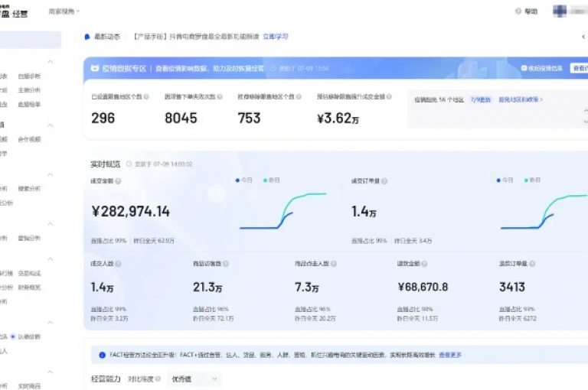The width and height of the screenshot is (588, 390).
Task: Open 直播榜单 in the sidebar
Action: click(29, 105)
